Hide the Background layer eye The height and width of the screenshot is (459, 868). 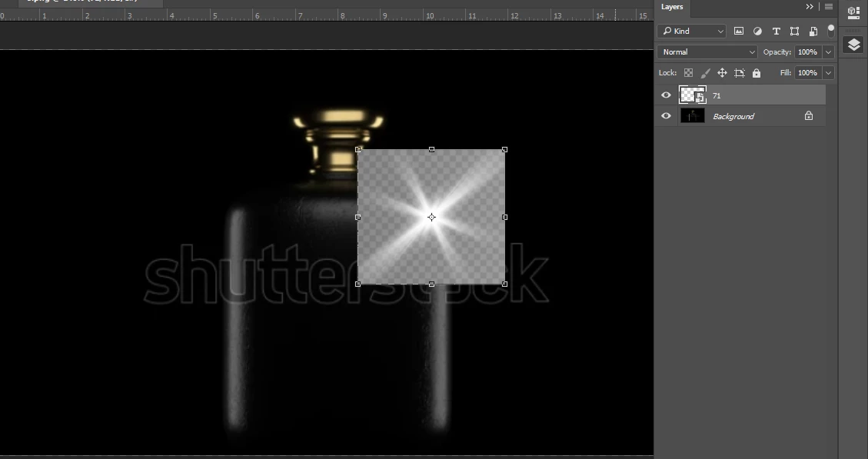point(666,116)
